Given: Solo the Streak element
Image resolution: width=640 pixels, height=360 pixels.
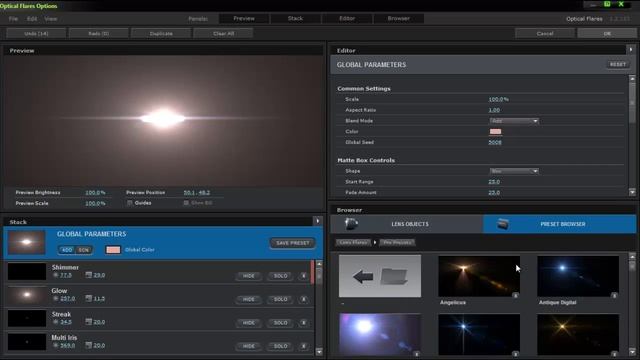Looking at the screenshot, I should (x=280, y=322).
